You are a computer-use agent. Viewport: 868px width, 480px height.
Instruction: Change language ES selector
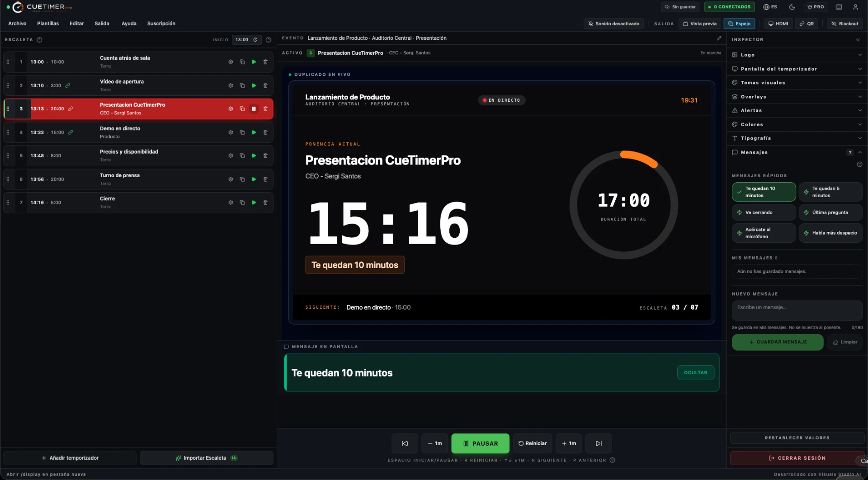770,7
